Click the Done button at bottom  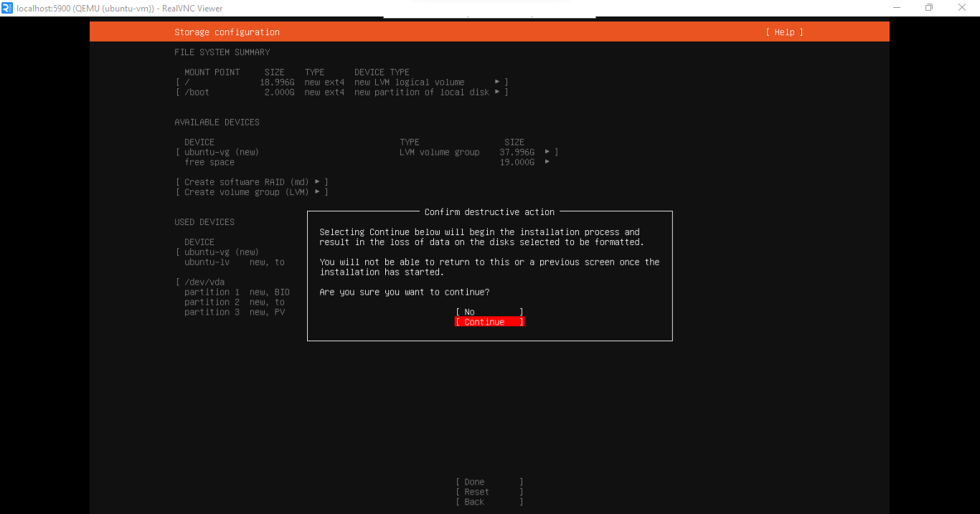pyautogui.click(x=489, y=482)
